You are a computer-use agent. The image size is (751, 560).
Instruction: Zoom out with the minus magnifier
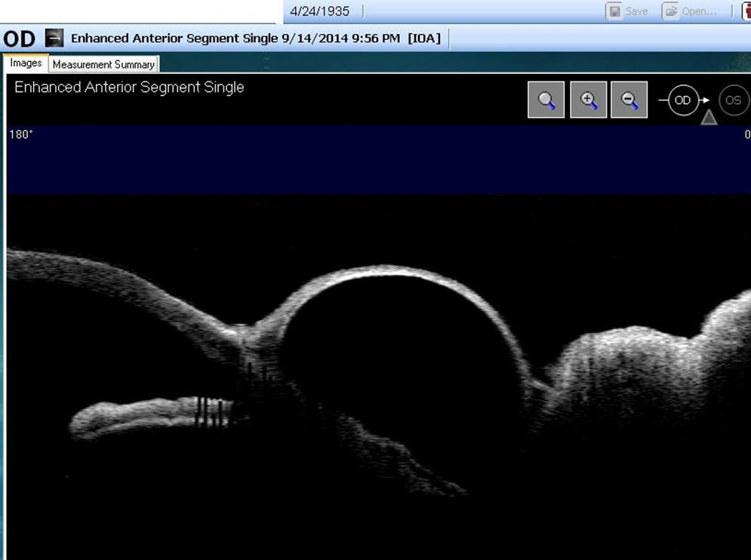(x=629, y=100)
